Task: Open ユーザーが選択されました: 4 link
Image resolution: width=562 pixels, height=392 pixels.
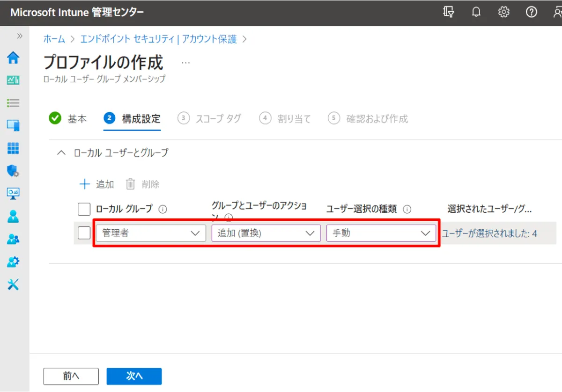Action: [x=489, y=233]
